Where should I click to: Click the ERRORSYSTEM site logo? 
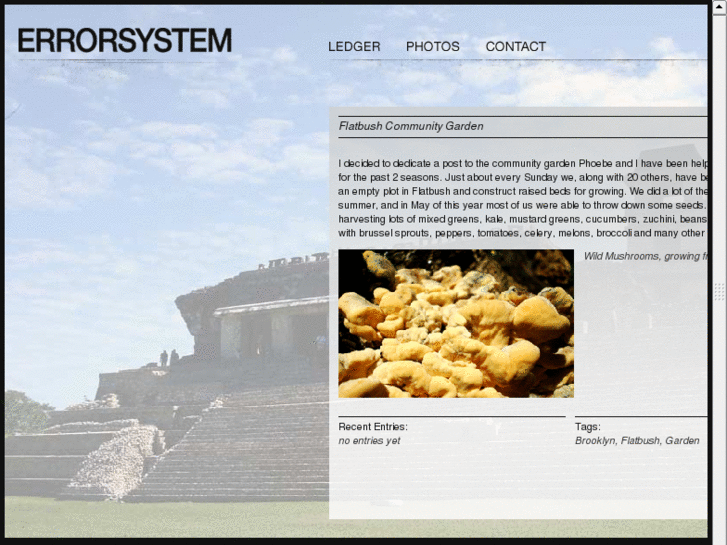pyautogui.click(x=125, y=40)
